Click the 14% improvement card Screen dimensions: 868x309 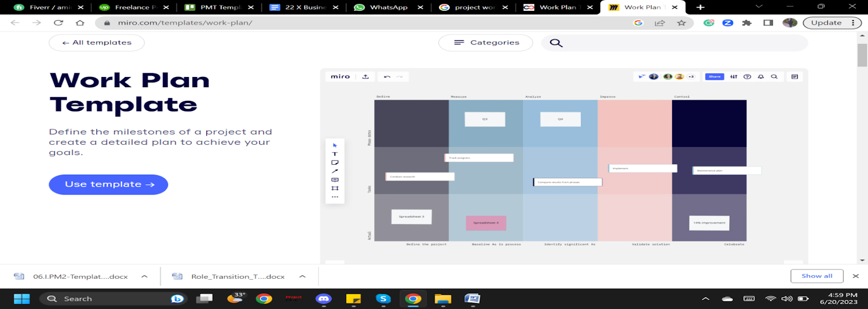[x=709, y=223]
